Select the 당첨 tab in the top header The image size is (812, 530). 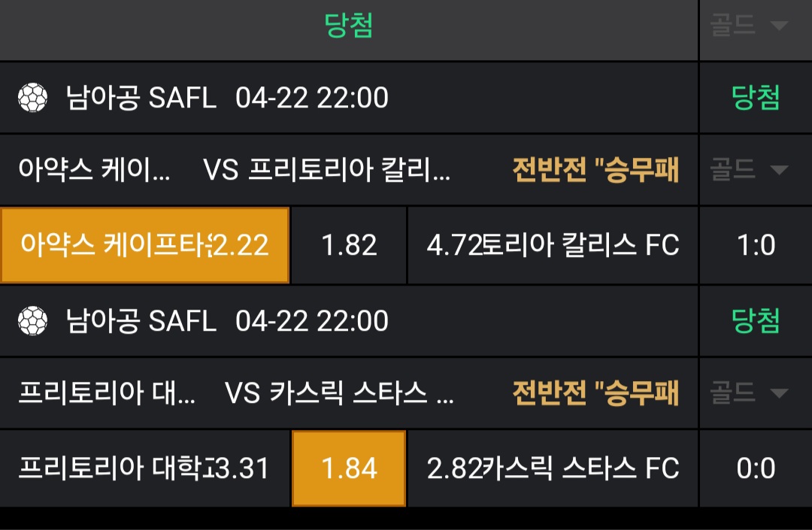pos(349,26)
